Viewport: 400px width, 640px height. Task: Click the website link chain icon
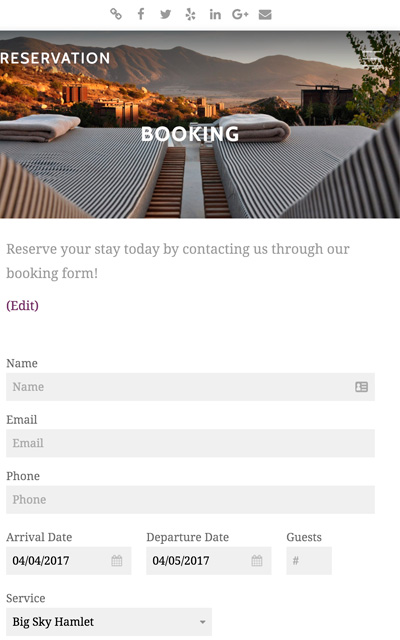[x=116, y=14]
